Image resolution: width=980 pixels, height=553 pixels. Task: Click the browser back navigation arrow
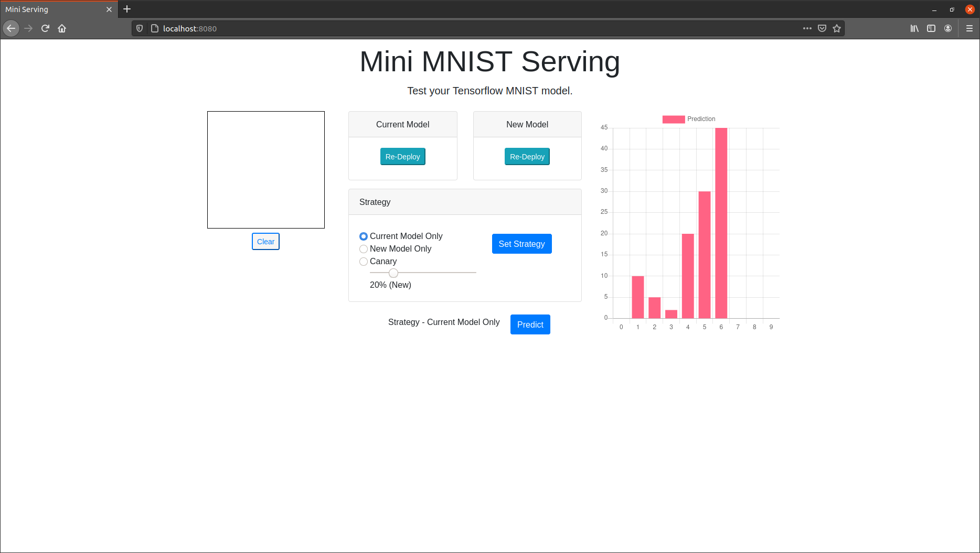pyautogui.click(x=11, y=28)
